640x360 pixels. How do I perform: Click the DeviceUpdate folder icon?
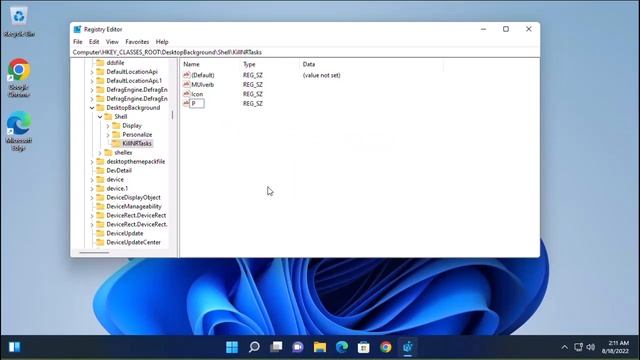tap(100, 233)
